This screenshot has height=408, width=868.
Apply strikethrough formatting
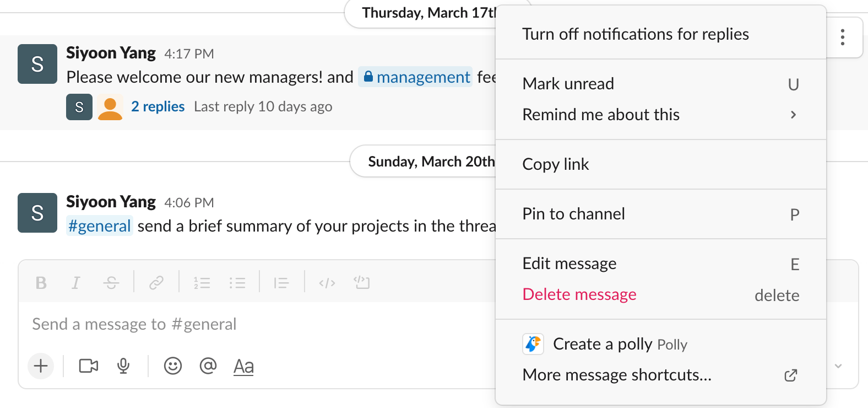[111, 282]
